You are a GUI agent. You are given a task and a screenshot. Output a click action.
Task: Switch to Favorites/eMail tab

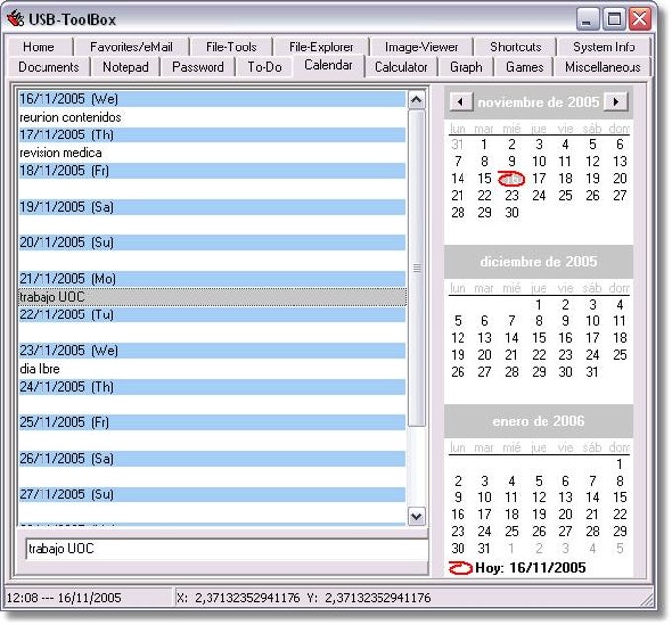pyautogui.click(x=131, y=46)
